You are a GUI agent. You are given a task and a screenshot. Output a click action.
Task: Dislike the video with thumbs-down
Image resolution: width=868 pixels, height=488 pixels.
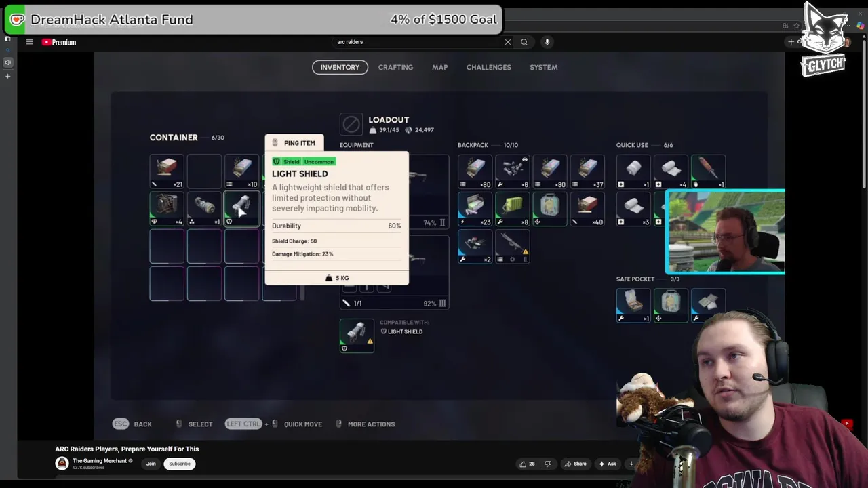click(x=548, y=464)
